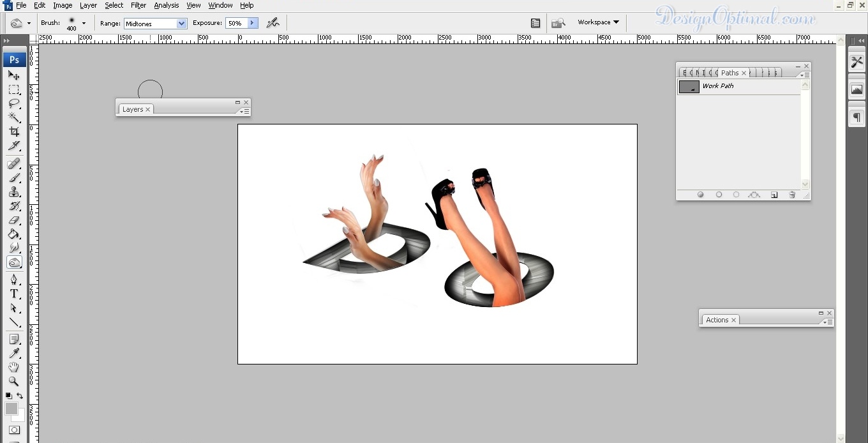Swap foreground and background colors
The image size is (868, 443).
point(20,396)
